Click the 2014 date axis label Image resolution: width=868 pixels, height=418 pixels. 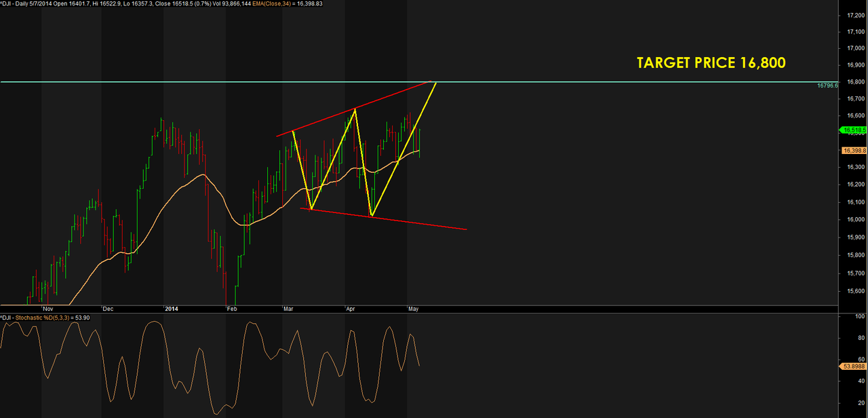[x=172, y=309]
